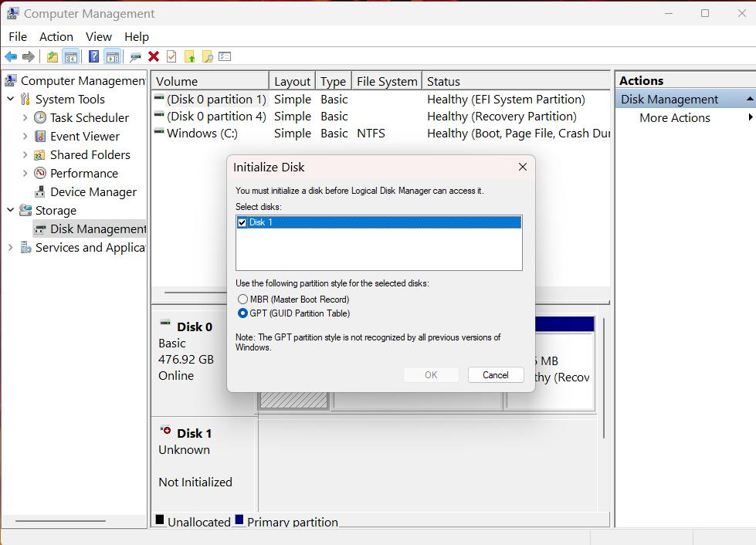The height and width of the screenshot is (545, 756).
Task: Expand the Performance node
Action: 25,173
